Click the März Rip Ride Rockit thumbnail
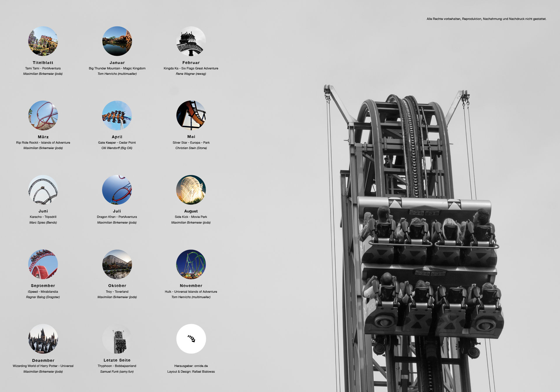 point(43,116)
